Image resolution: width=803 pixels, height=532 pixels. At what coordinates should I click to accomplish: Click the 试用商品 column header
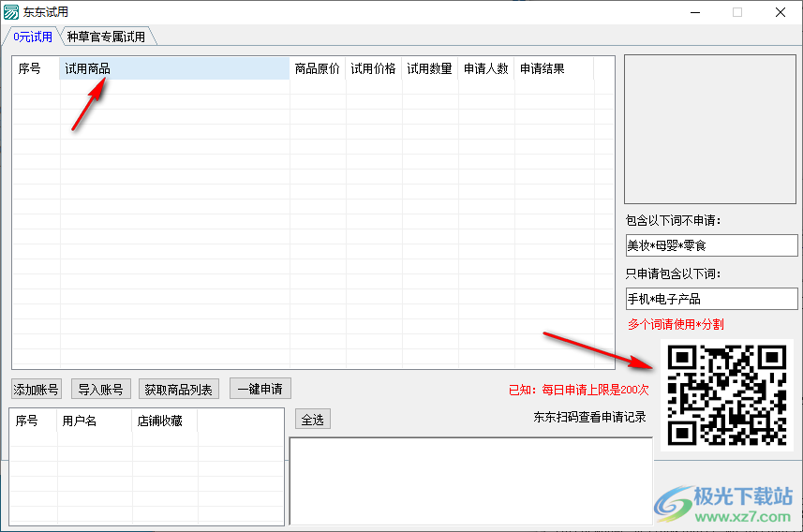coord(174,68)
